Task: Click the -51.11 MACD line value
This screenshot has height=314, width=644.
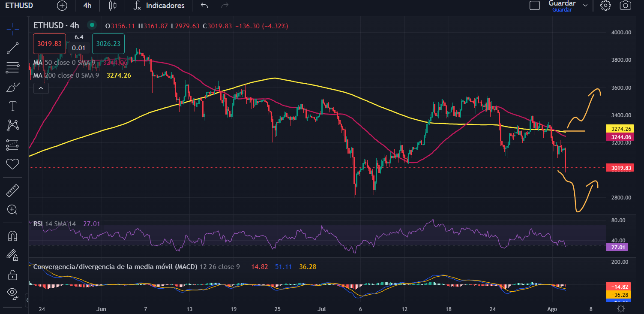Action: [283, 267]
